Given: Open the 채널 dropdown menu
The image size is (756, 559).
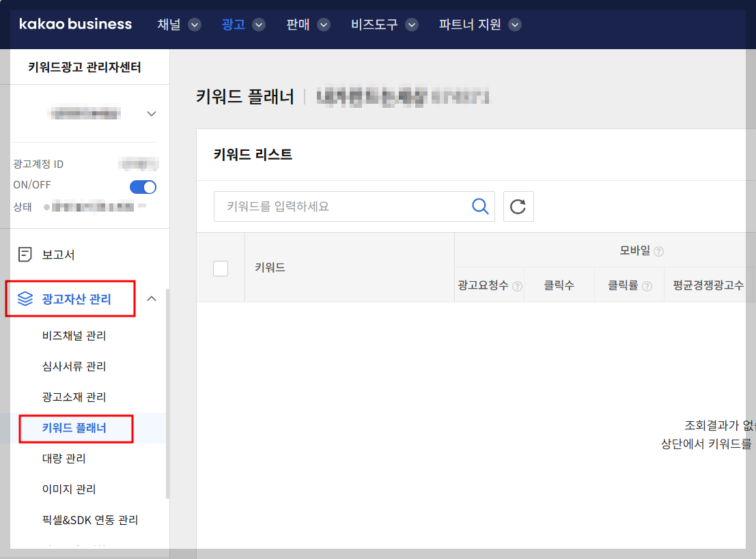Looking at the screenshot, I should click(178, 24).
